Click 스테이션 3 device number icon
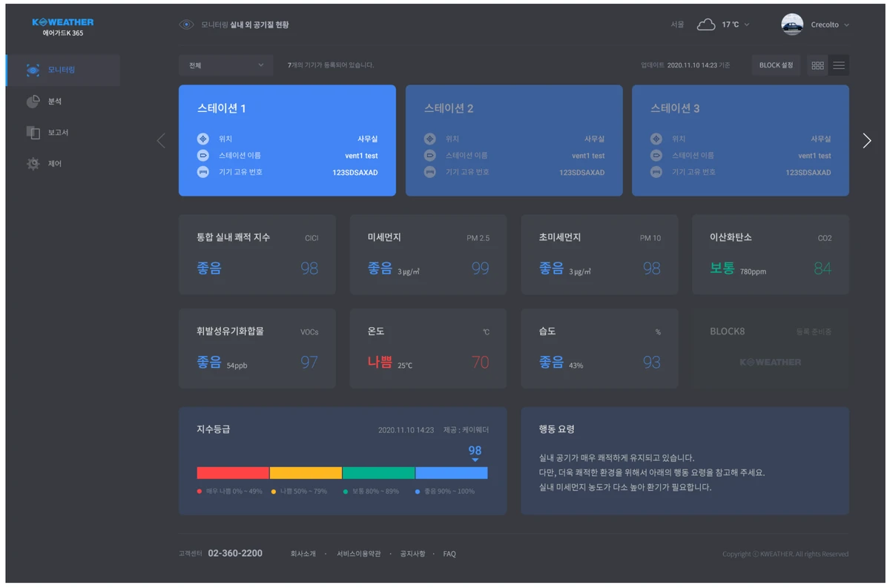Screen dimensions: 890x588 [x=656, y=172]
